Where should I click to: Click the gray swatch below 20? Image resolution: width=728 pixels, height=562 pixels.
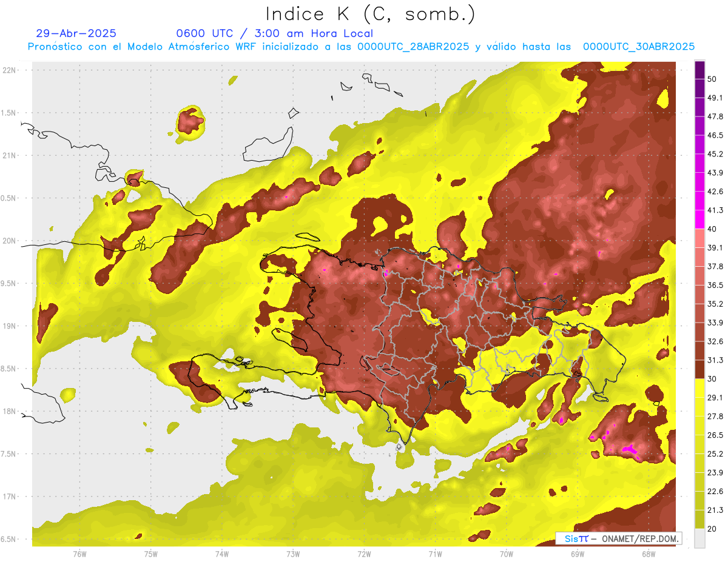[699, 538]
